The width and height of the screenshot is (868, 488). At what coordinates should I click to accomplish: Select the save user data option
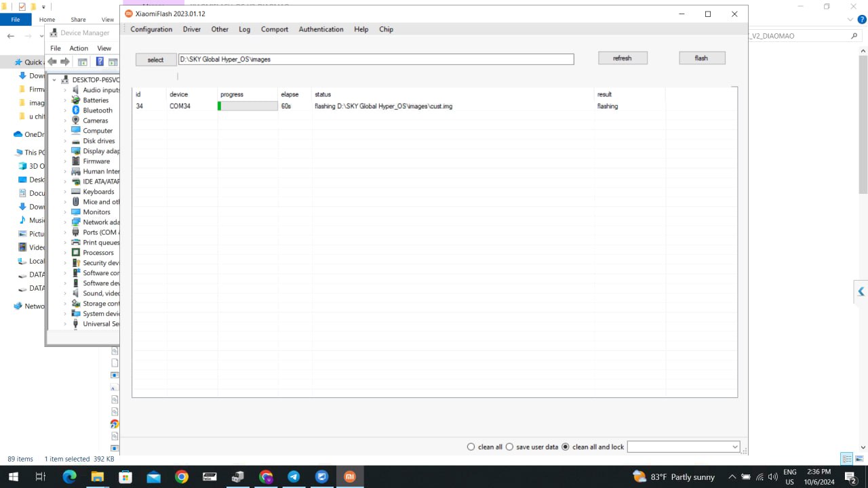(x=532, y=447)
